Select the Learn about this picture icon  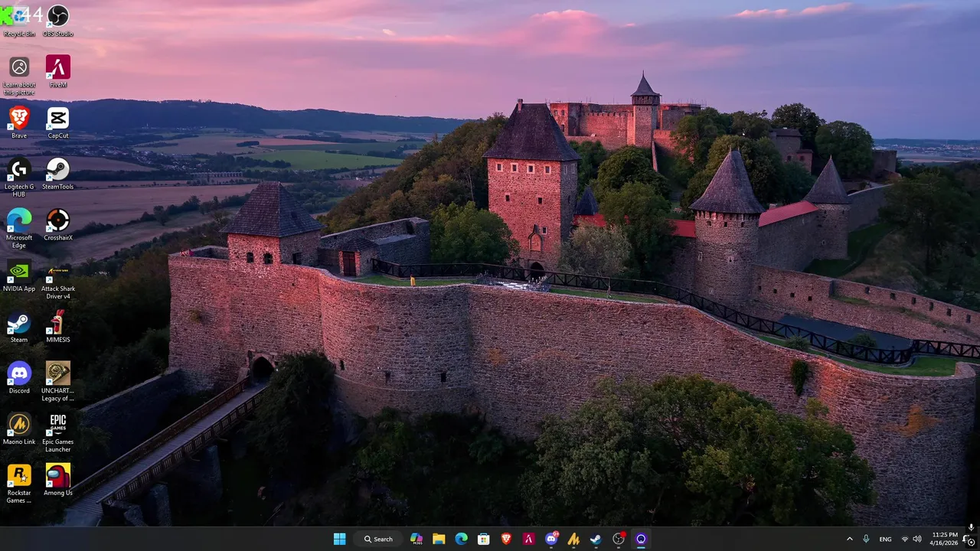tap(19, 77)
